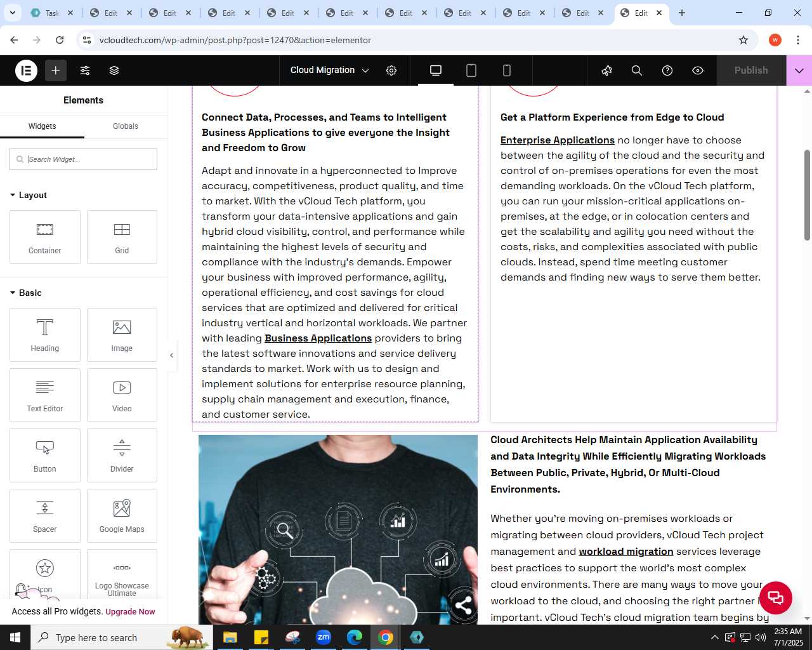Collapse the Layout section
Image resolution: width=812 pixels, height=650 pixels.
(x=29, y=195)
